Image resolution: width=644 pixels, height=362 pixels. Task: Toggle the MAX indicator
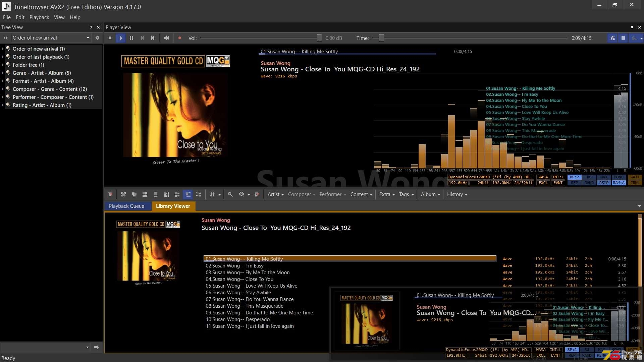(x=604, y=177)
